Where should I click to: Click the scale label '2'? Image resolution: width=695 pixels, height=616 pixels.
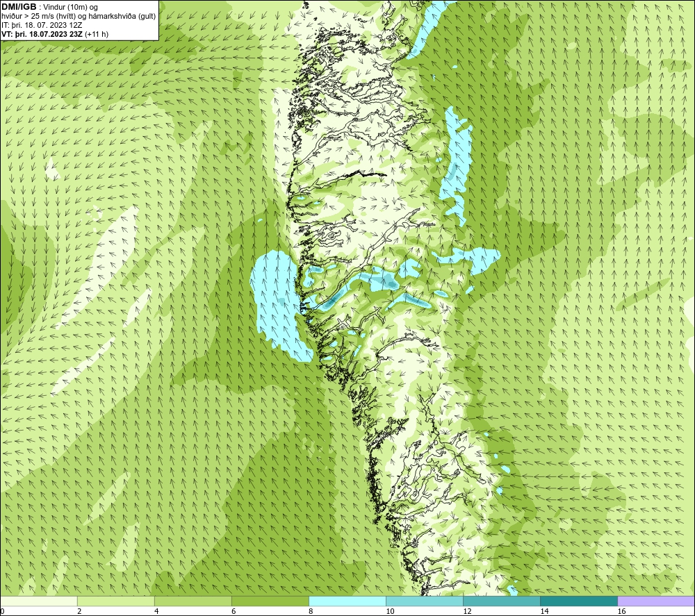[x=79, y=612]
